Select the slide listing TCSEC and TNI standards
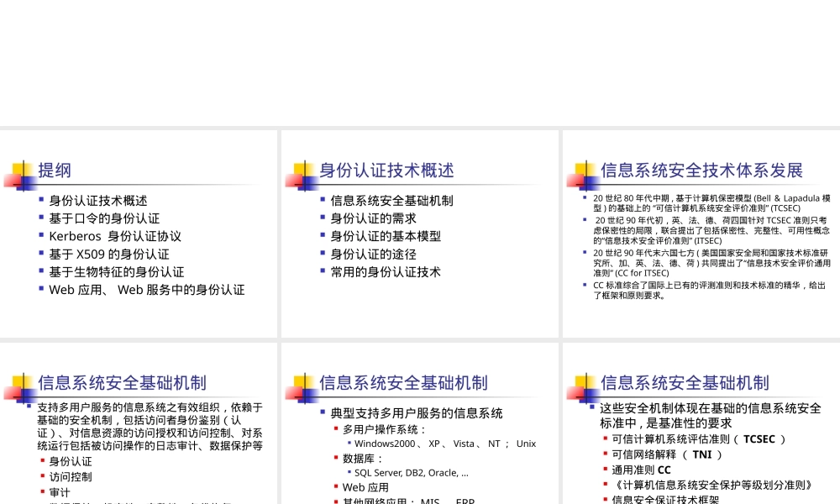840x504 pixels. tap(701, 423)
